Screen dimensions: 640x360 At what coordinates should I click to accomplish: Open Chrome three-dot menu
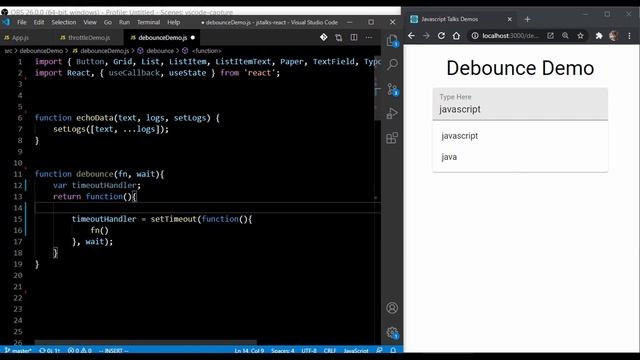pos(629,36)
